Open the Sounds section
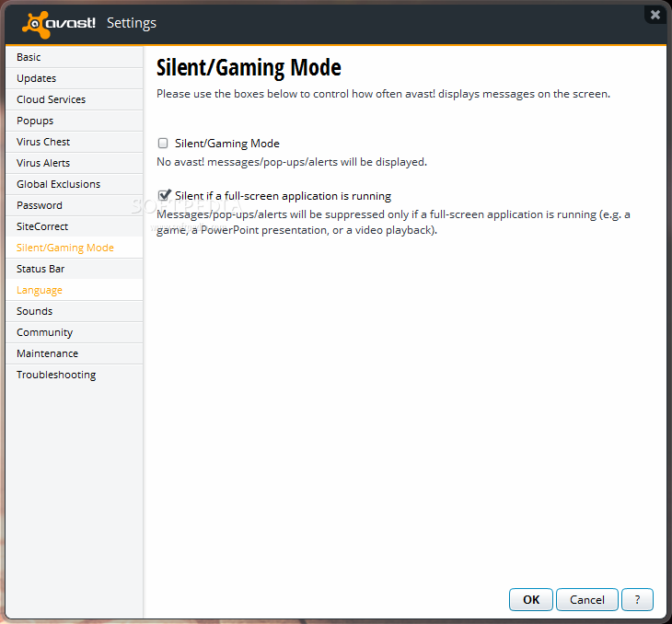The height and width of the screenshot is (624, 672). (75, 311)
